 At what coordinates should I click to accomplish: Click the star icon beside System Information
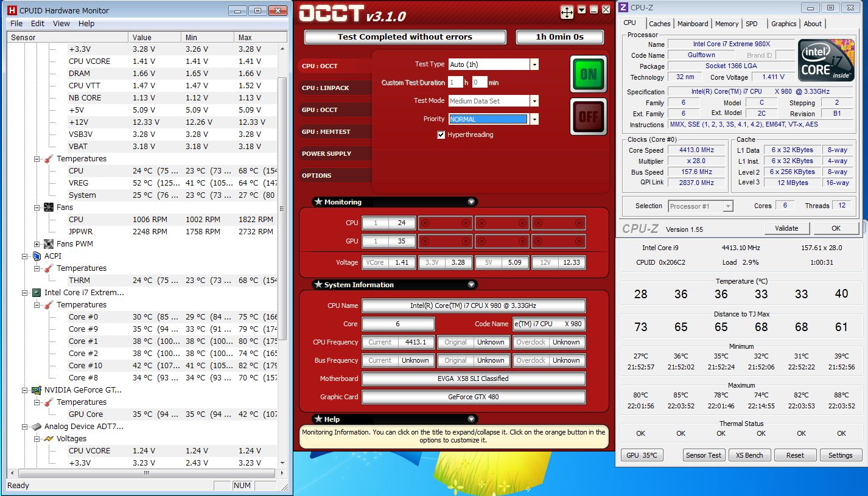[x=318, y=285]
